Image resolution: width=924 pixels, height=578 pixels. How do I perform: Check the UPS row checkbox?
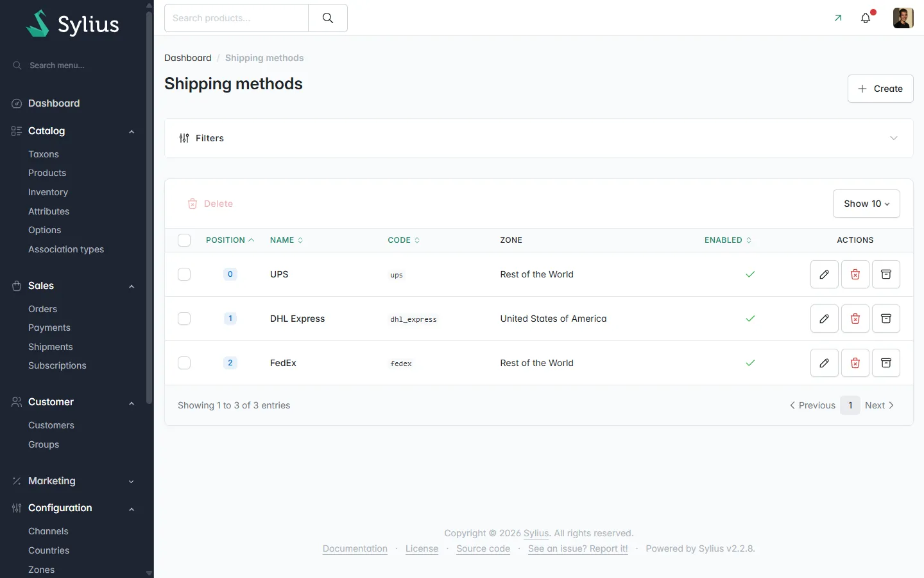tap(184, 274)
